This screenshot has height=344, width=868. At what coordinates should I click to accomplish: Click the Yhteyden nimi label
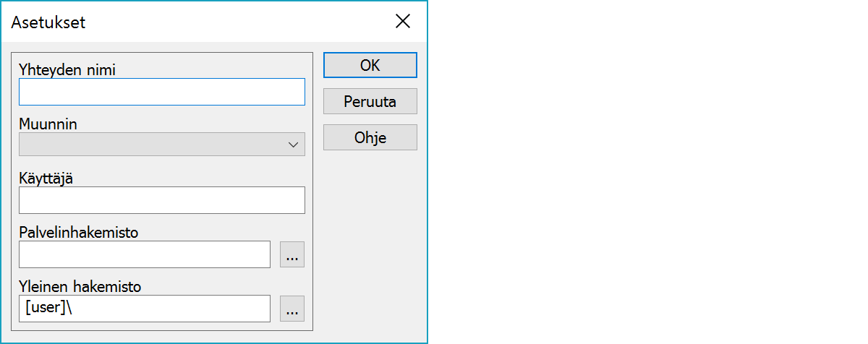pos(67,70)
